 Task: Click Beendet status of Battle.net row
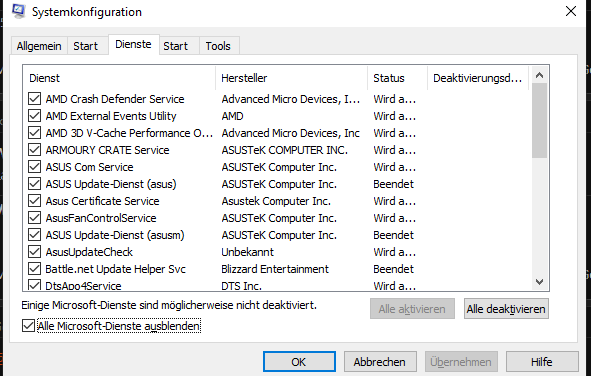[393, 269]
